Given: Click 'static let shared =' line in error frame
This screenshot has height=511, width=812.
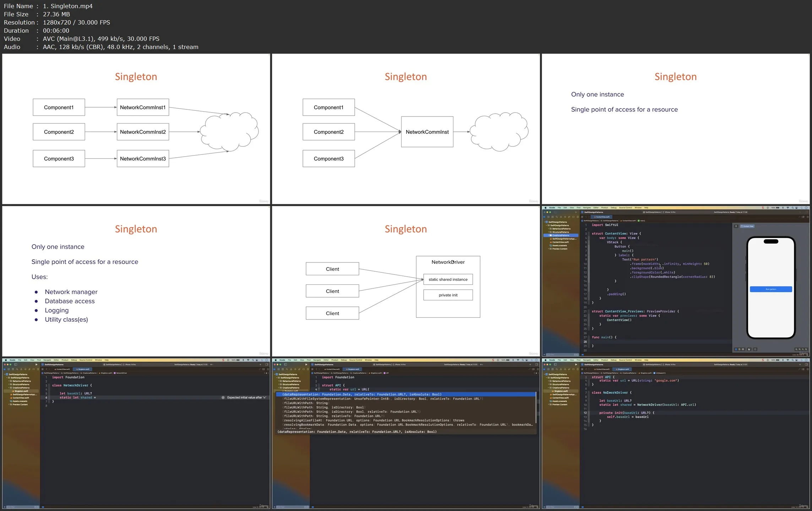Looking at the screenshot, I should click(78, 398).
